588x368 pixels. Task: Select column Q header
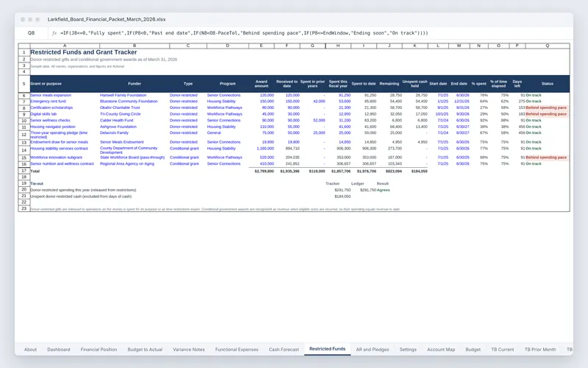547,46
